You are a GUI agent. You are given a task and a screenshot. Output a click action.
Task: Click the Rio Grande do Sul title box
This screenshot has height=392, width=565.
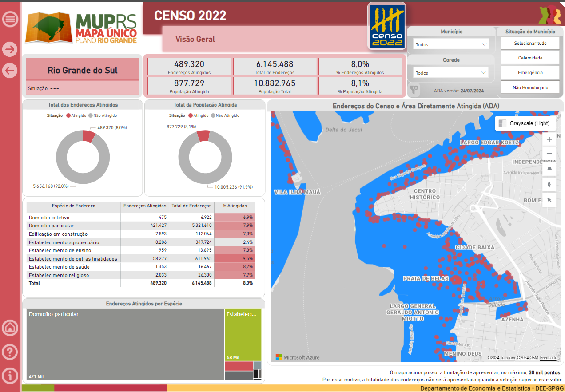83,70
